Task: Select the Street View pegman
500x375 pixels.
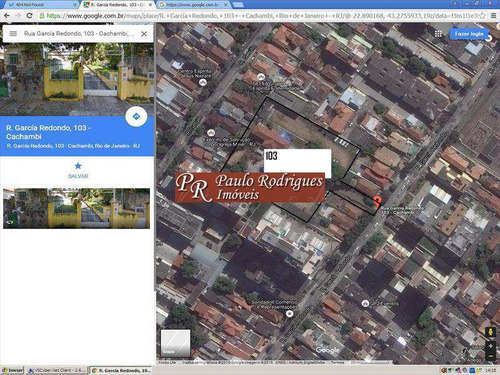Action: pyautogui.click(x=490, y=332)
